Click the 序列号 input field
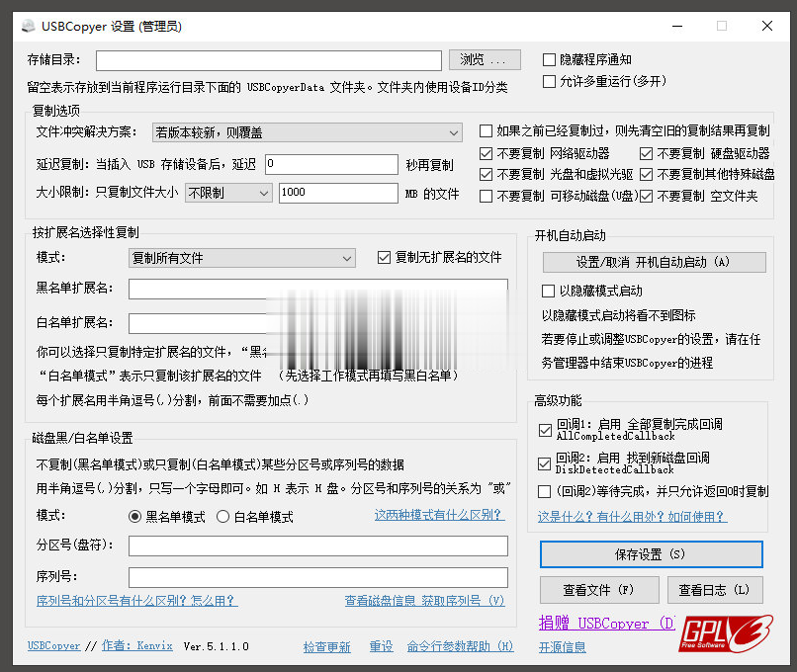Viewport: 797px width, 672px height. click(x=318, y=577)
